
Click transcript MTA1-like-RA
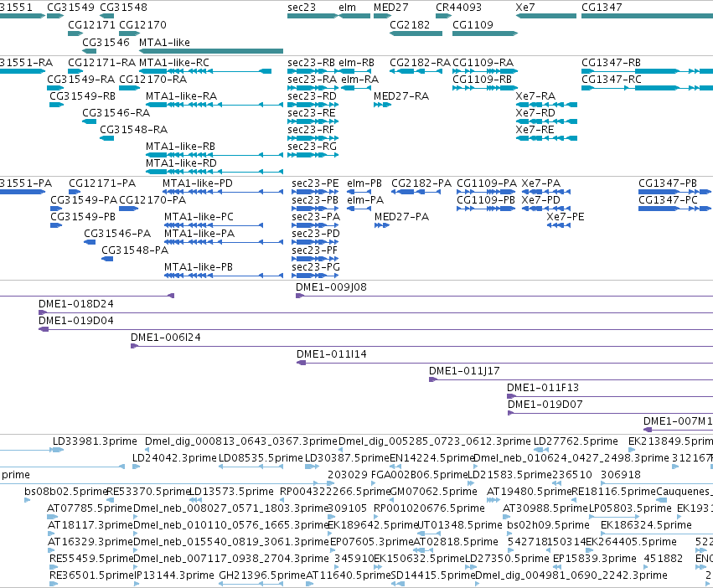[x=214, y=105]
